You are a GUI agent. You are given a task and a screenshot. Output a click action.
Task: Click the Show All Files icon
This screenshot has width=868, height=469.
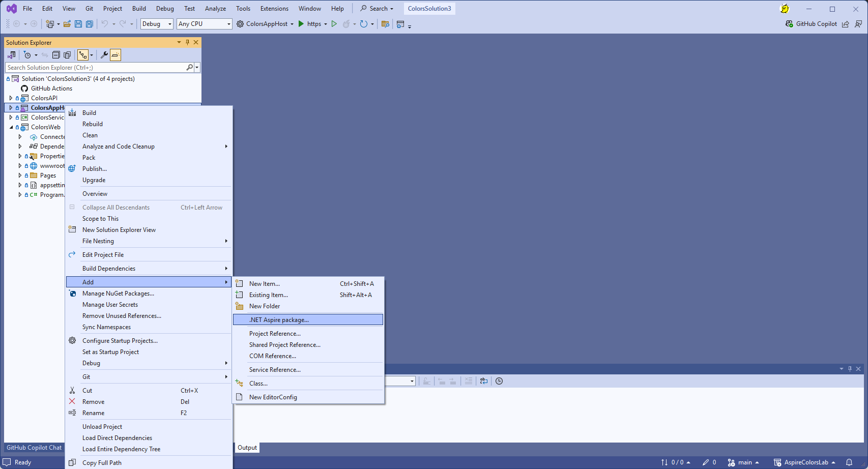coord(67,55)
